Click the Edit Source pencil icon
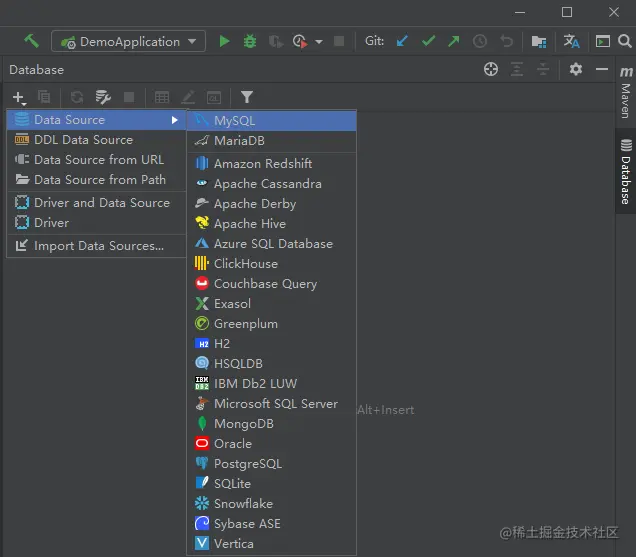This screenshot has width=636, height=557. [x=188, y=97]
